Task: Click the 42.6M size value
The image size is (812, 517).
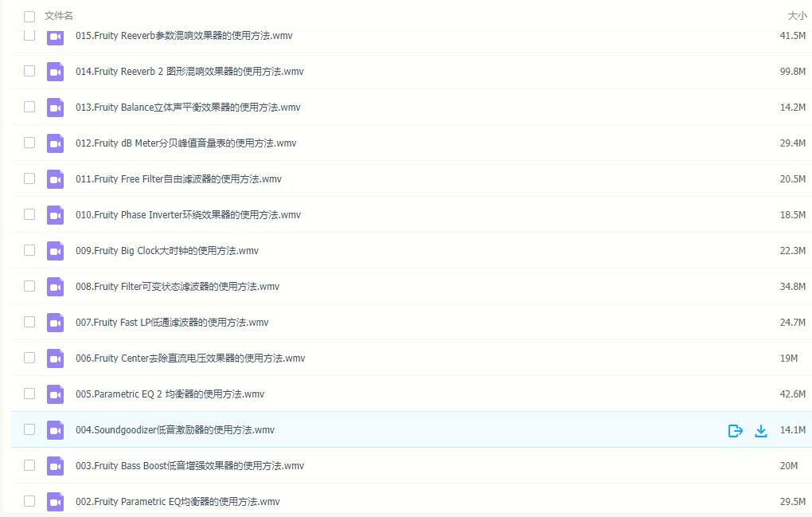Action: [793, 394]
